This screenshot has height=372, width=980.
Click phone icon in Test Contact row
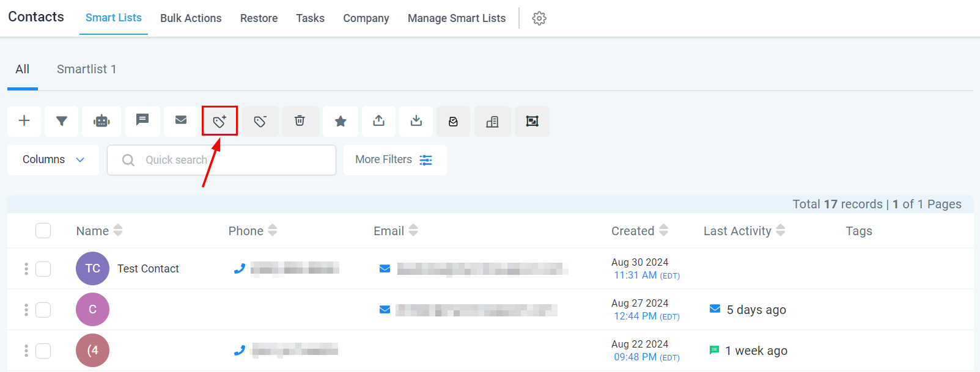(240, 268)
